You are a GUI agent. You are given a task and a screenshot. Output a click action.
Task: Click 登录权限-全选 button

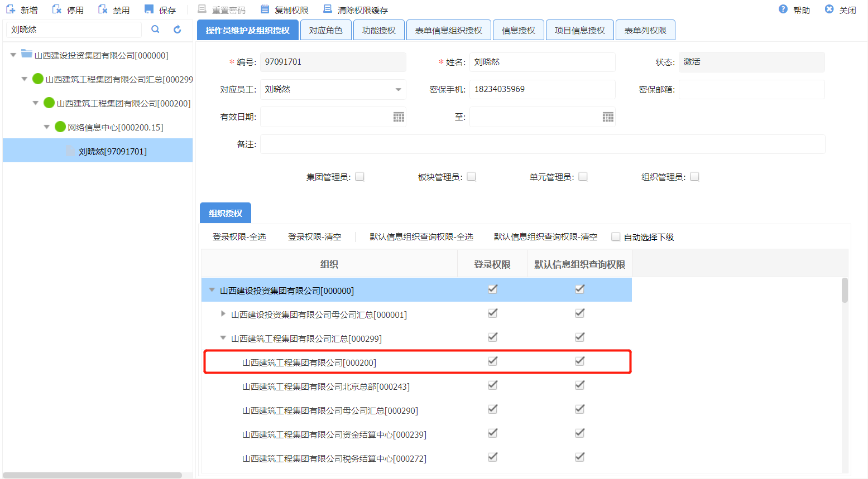239,237
